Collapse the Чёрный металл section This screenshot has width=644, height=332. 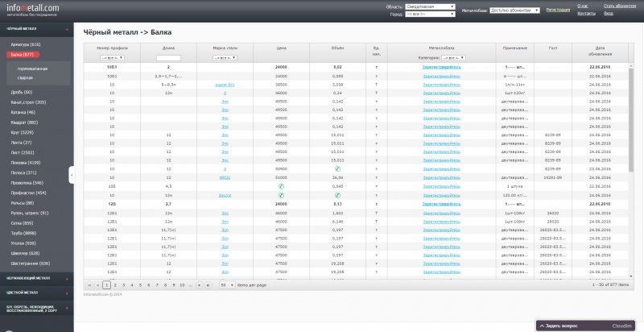tap(37, 29)
